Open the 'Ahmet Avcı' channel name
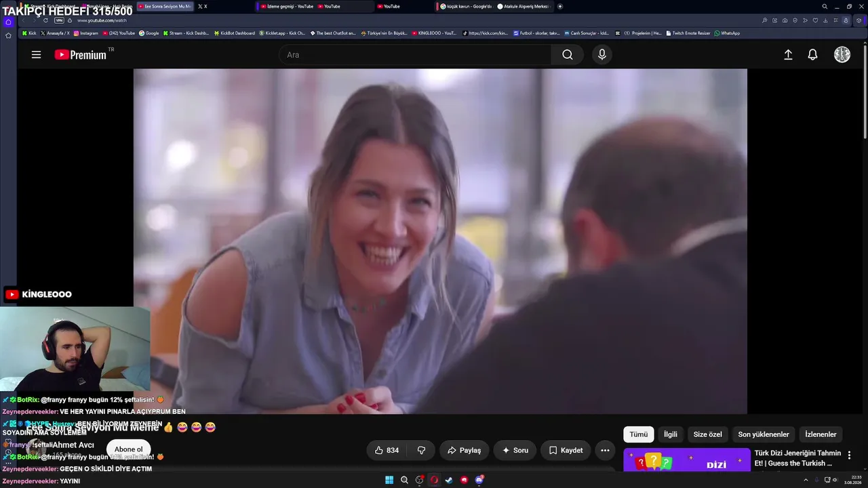The height and width of the screenshot is (488, 868). click(x=73, y=445)
